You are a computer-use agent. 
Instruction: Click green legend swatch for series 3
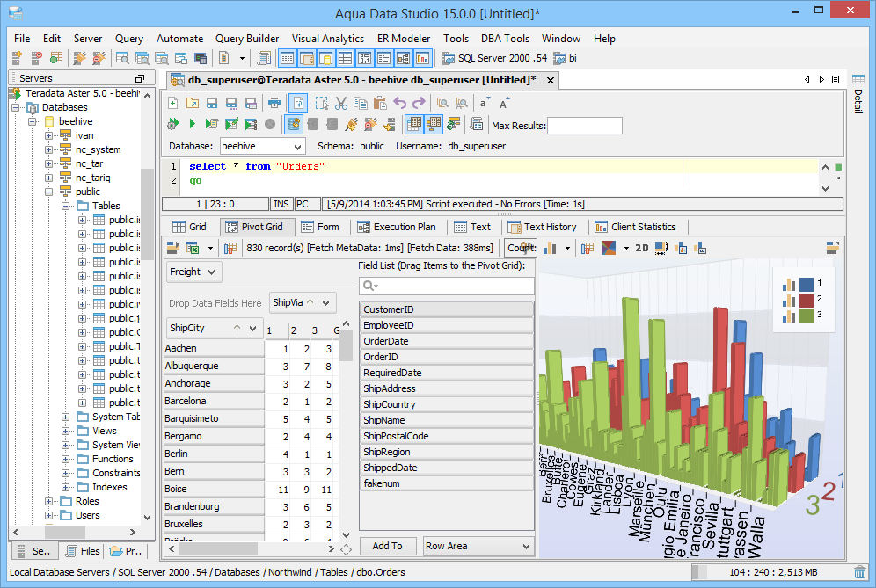pos(807,316)
